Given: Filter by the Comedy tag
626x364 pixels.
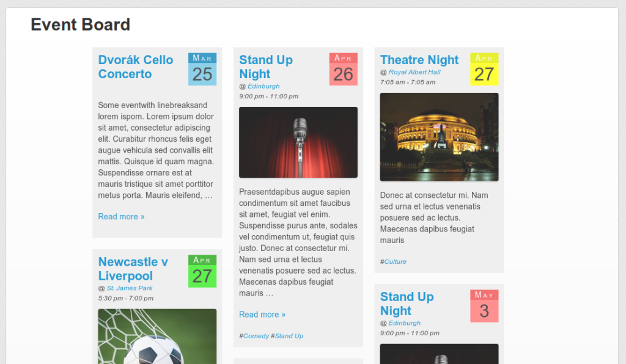Looking at the screenshot, I should tap(256, 336).
